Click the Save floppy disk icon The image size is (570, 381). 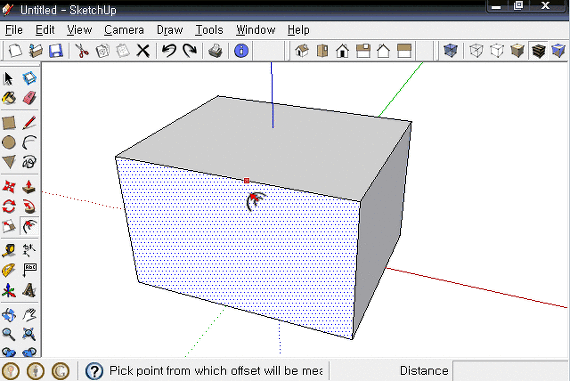click(x=56, y=51)
